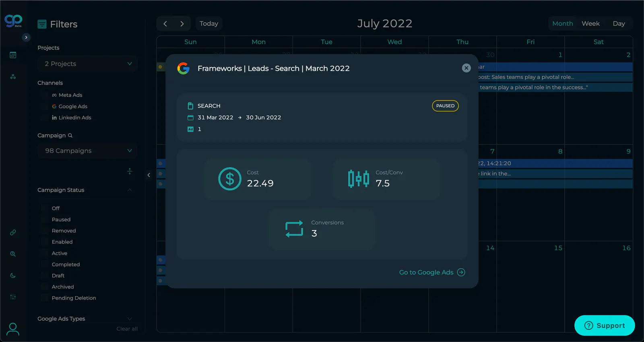Switch to Month view
The width and height of the screenshot is (644, 342).
point(563,24)
